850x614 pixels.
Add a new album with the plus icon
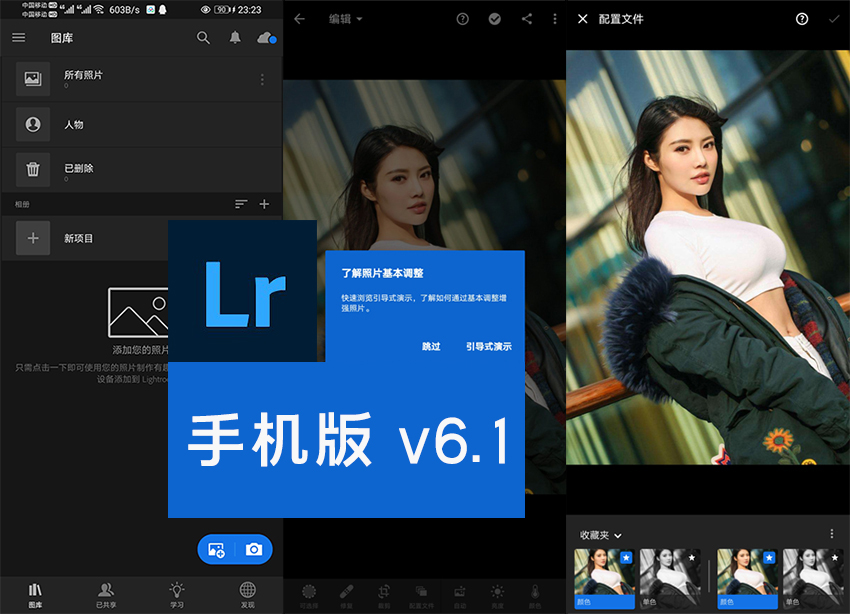click(265, 204)
